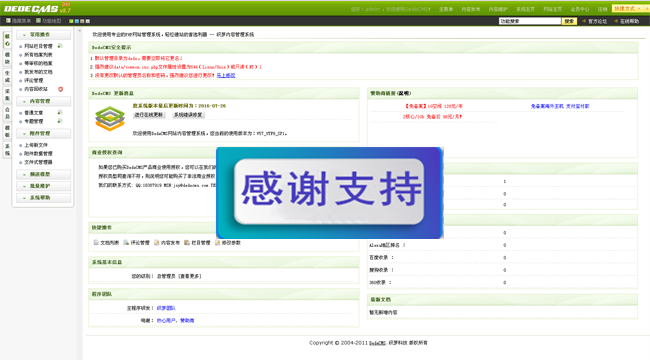Open 文件式管理器 in the sidebar
This screenshot has width=650, height=360.
pos(38,162)
